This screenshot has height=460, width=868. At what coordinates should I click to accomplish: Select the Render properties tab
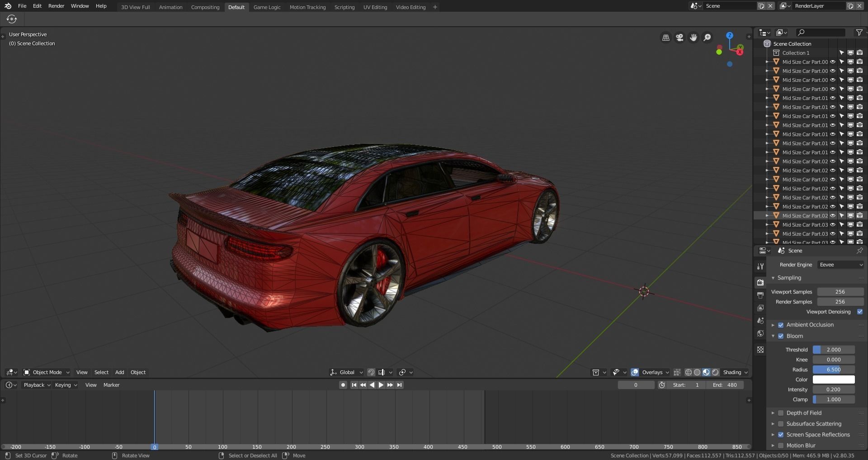[760, 282]
